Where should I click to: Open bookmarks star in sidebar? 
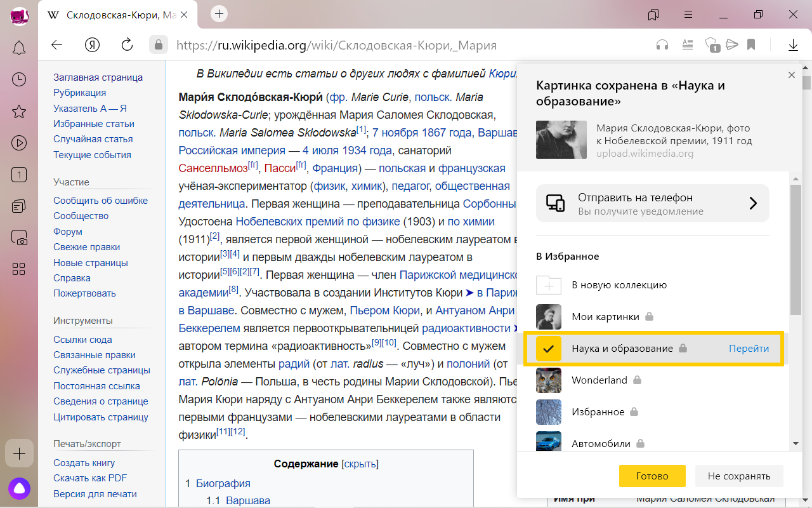point(19,112)
